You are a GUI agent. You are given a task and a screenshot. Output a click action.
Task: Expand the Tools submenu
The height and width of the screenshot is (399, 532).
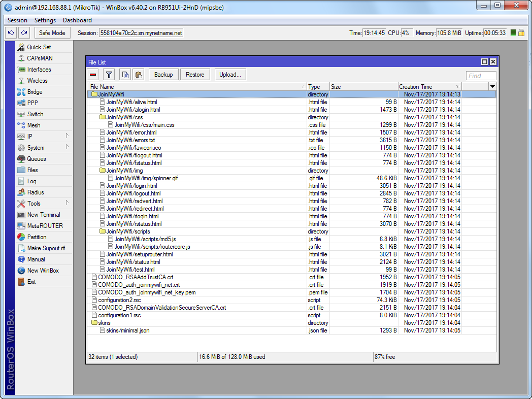[x=44, y=204]
